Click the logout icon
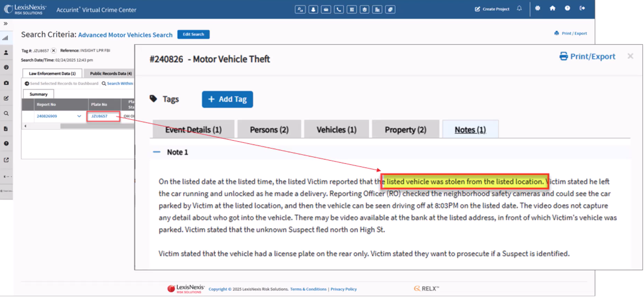The height and width of the screenshot is (297, 644). click(x=582, y=8)
